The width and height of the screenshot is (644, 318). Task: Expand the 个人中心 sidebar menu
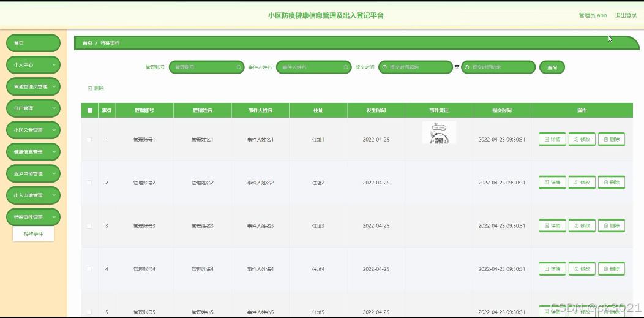tap(33, 65)
